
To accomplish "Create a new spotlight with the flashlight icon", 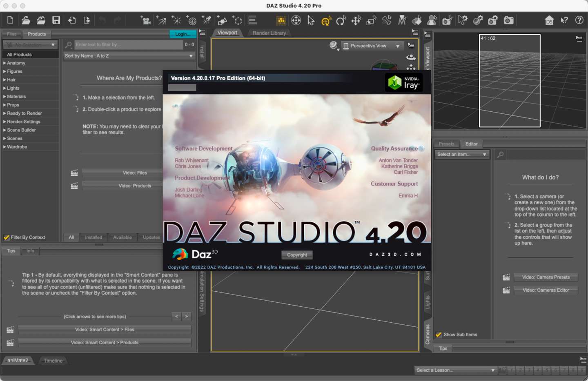I will pos(207,20).
